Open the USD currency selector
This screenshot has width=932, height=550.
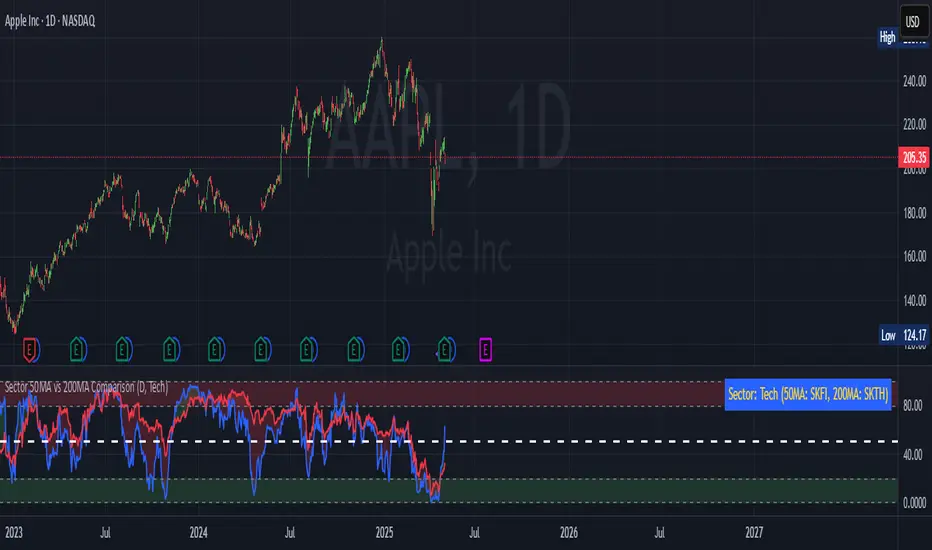[x=912, y=22]
